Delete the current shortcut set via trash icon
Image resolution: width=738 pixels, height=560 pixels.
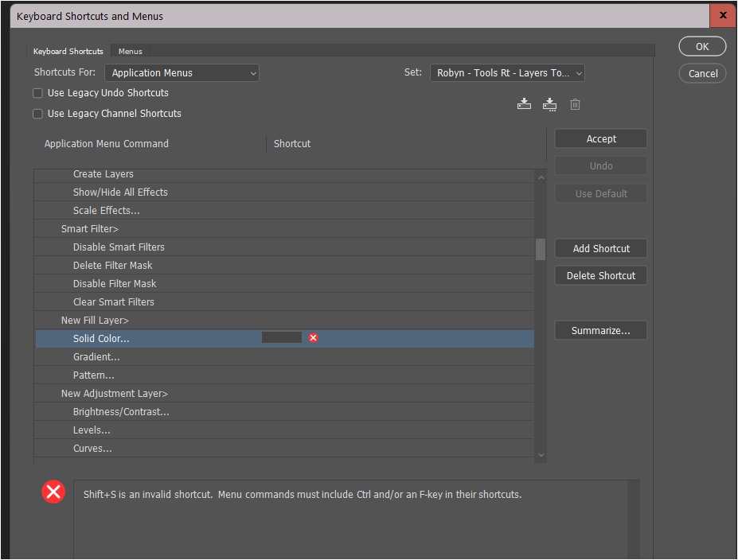click(x=575, y=103)
